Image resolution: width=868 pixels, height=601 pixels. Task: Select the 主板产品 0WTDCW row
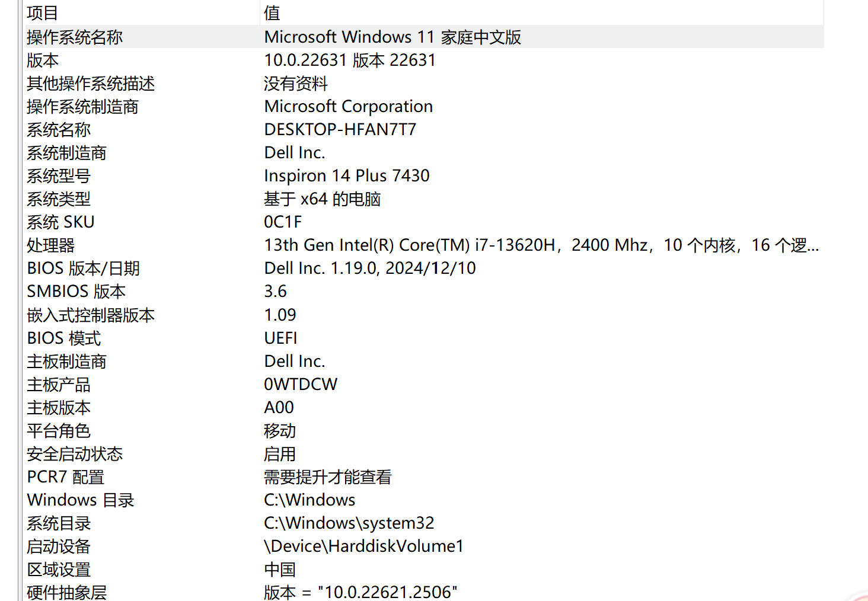coord(59,385)
